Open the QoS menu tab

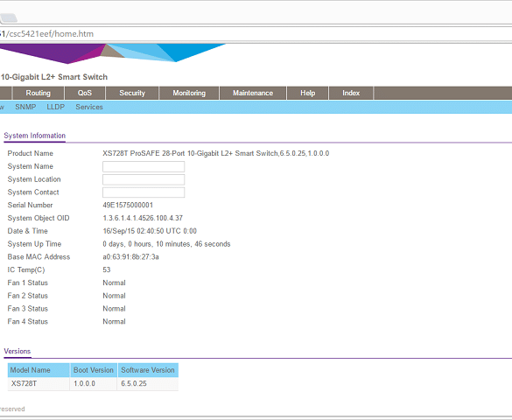[85, 93]
